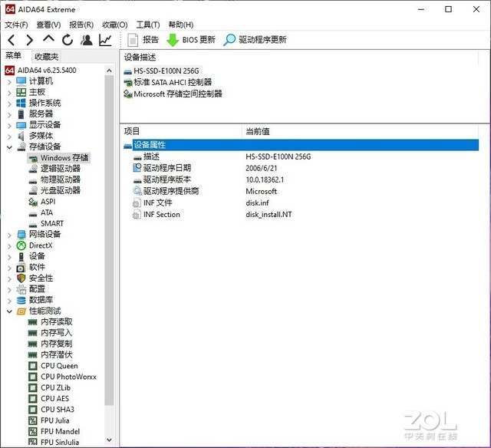Select CPU AES benchmark
Image resolution: width=491 pixels, height=448 pixels.
click(49, 399)
